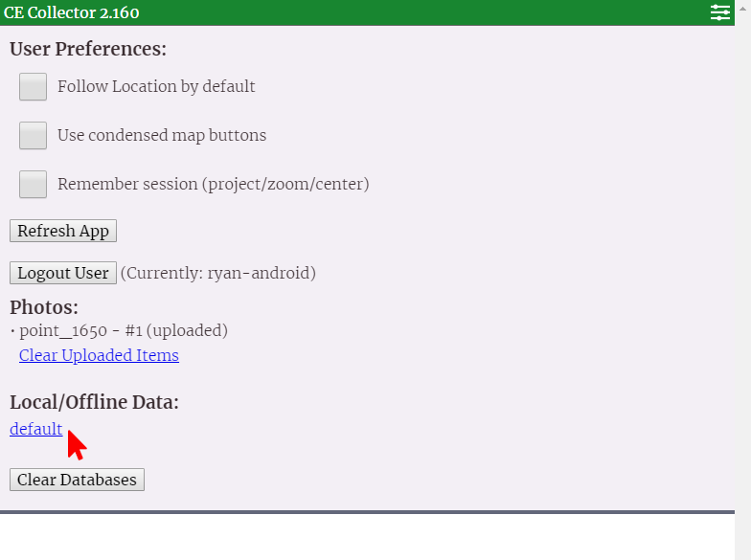Click the Local/Offline Data heading
The width and height of the screenshot is (751, 560).
[x=94, y=402]
